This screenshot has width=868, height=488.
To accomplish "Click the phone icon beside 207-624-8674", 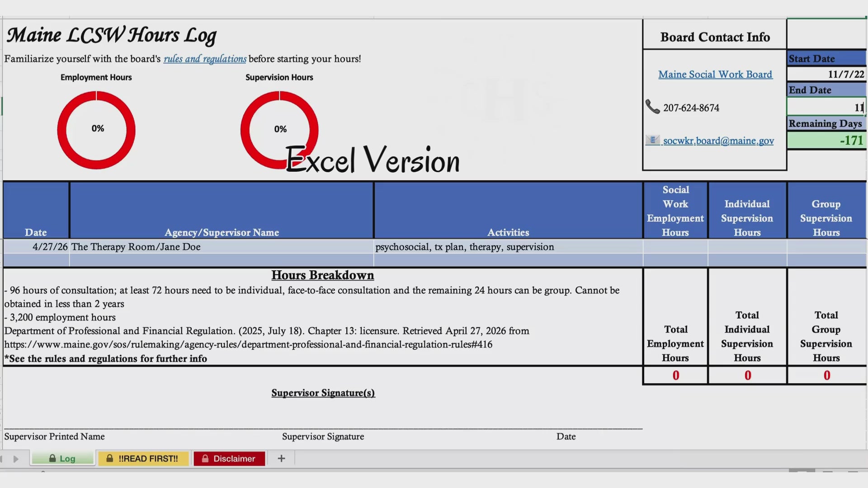I will [652, 107].
